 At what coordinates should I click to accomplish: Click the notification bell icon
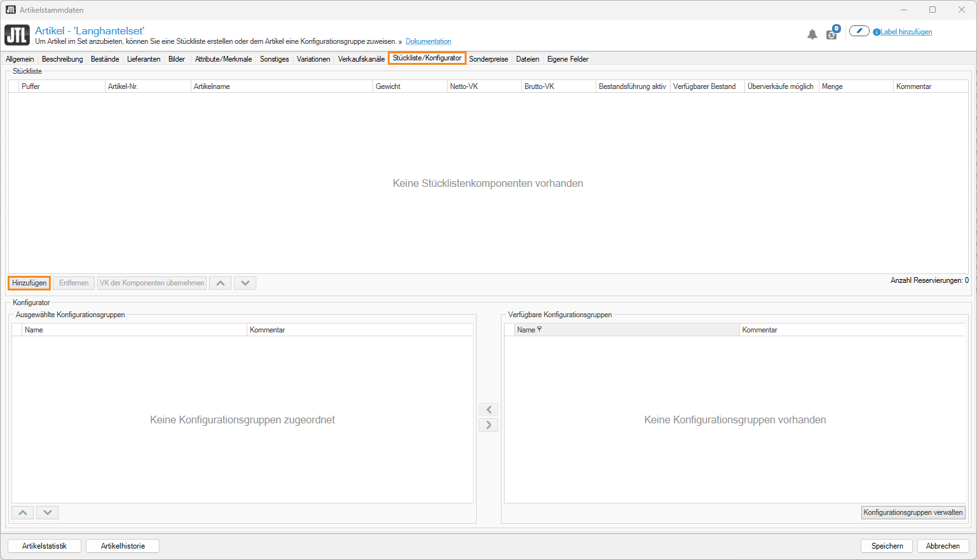click(x=812, y=34)
